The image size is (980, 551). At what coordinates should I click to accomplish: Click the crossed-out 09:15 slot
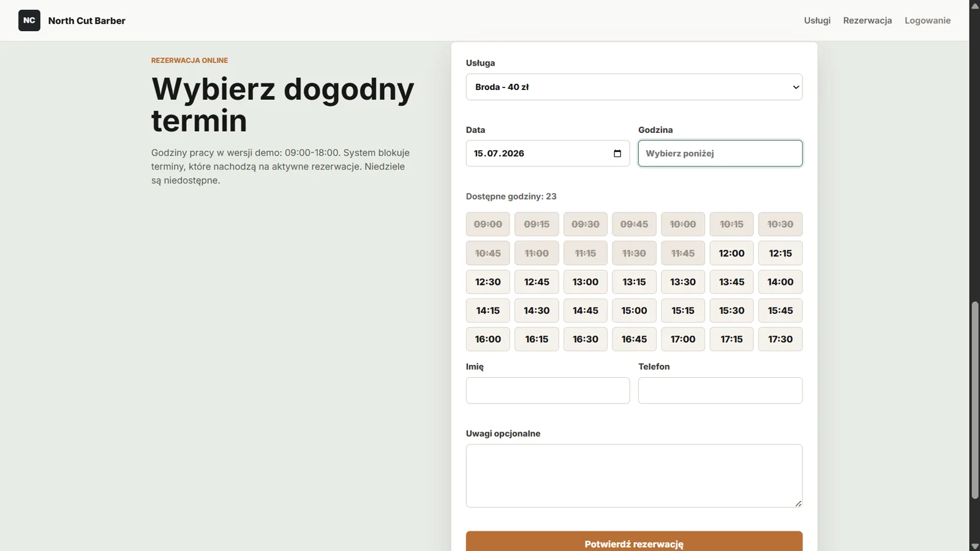(x=537, y=224)
